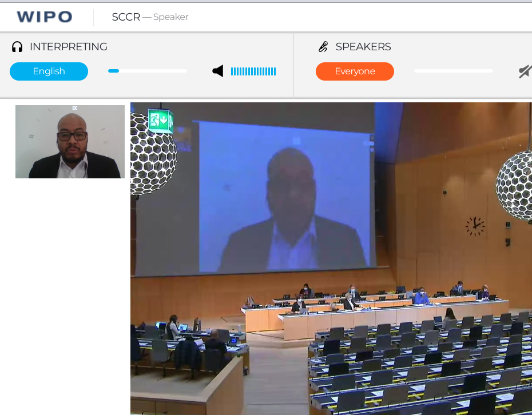Click the blue audio level meter bars
532x415 pixels.
point(253,71)
